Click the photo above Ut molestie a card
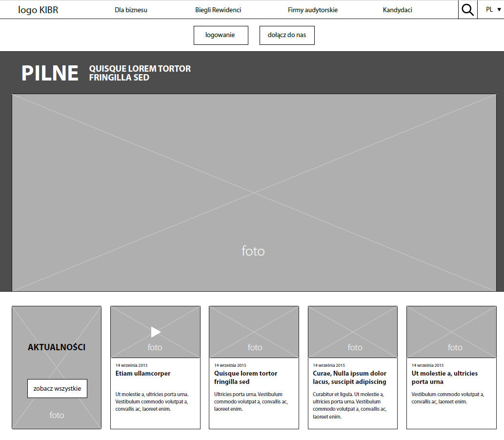This screenshot has width=504, height=440. tap(451, 332)
